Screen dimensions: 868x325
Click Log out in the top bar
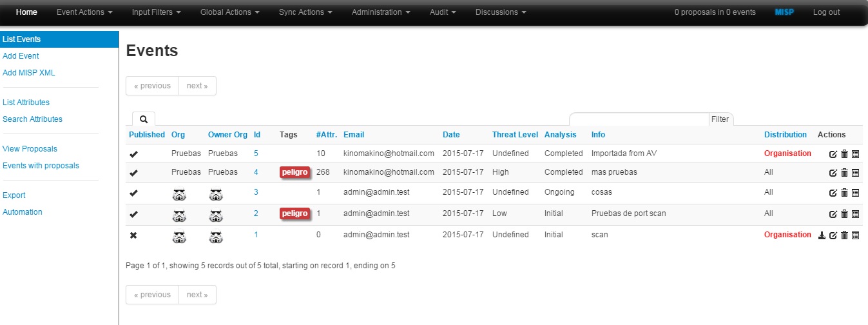[826, 12]
